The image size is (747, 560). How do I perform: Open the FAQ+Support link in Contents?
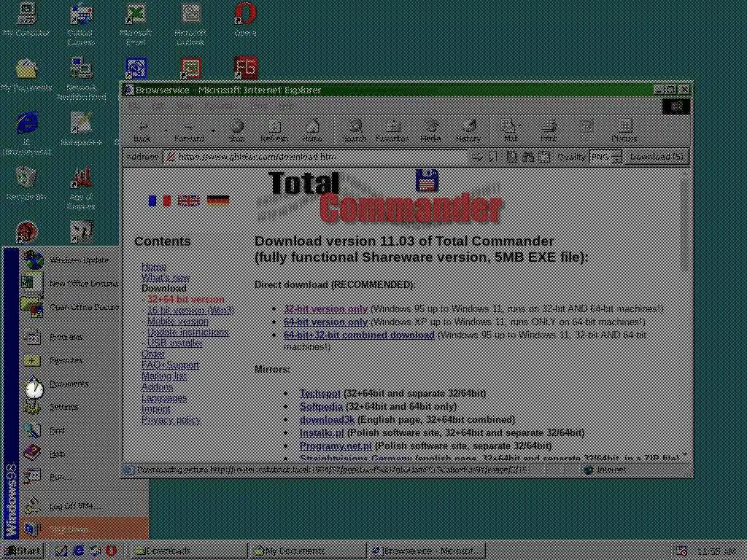170,365
